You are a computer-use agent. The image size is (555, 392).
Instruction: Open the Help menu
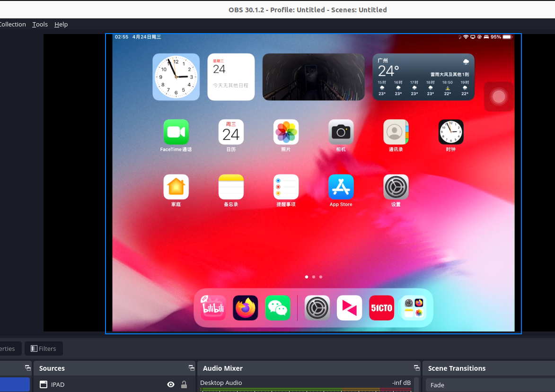(61, 24)
